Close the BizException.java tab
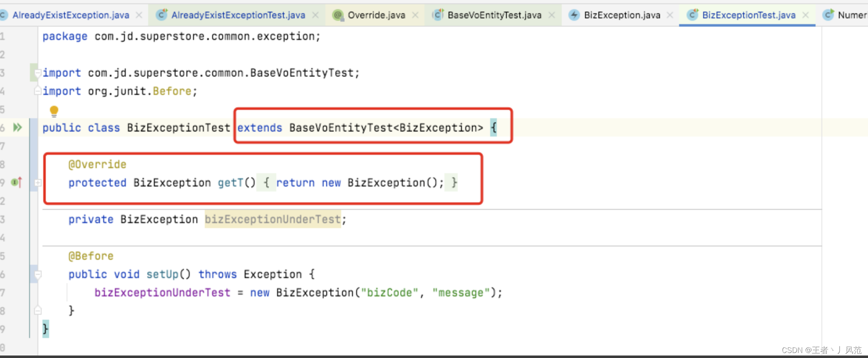Image resolution: width=868 pixels, height=358 pixels. click(670, 15)
